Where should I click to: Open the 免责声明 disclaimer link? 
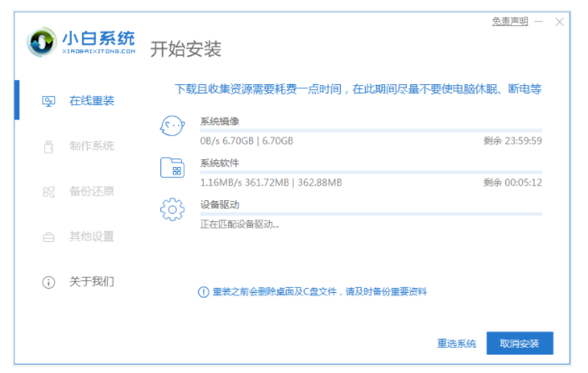point(509,21)
